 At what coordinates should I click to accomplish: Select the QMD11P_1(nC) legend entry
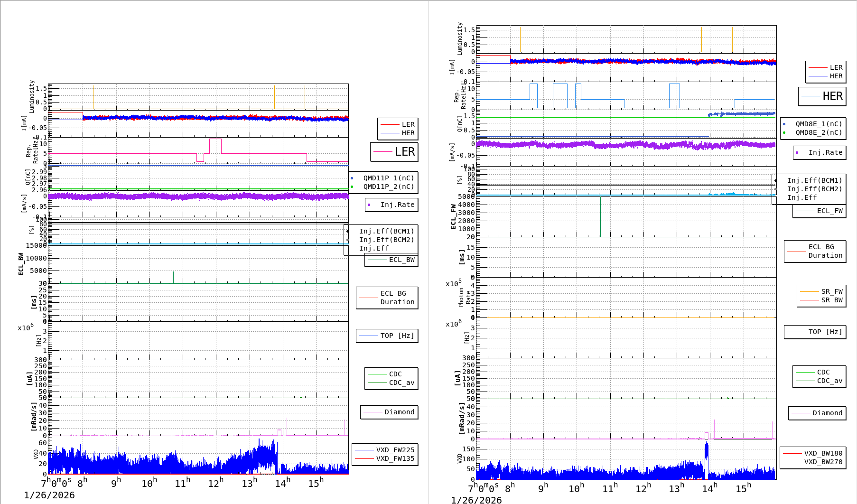click(x=388, y=178)
